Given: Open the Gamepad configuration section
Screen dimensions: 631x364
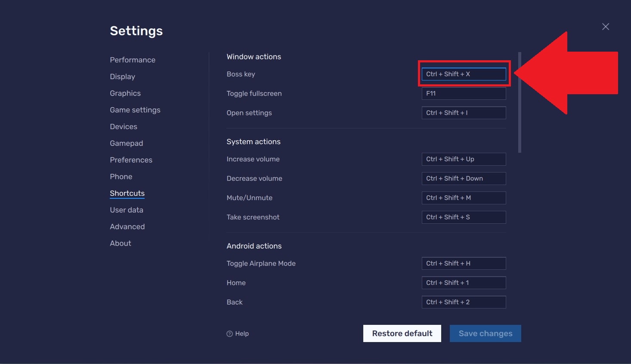Looking at the screenshot, I should [126, 143].
